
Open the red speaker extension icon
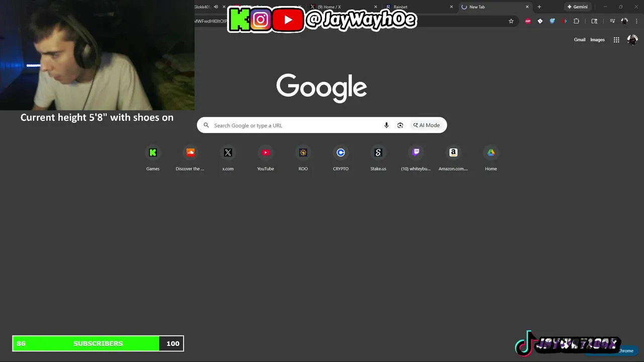(x=565, y=21)
